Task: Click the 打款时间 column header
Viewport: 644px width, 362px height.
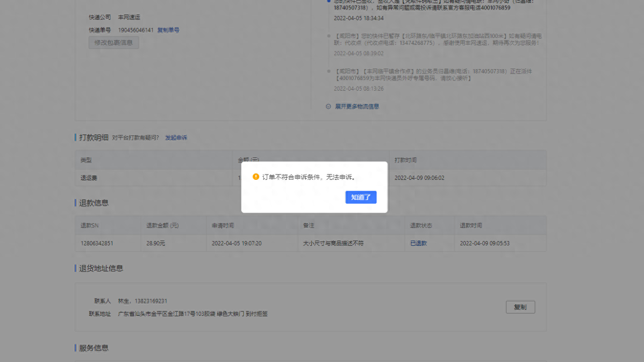Action: (404, 159)
